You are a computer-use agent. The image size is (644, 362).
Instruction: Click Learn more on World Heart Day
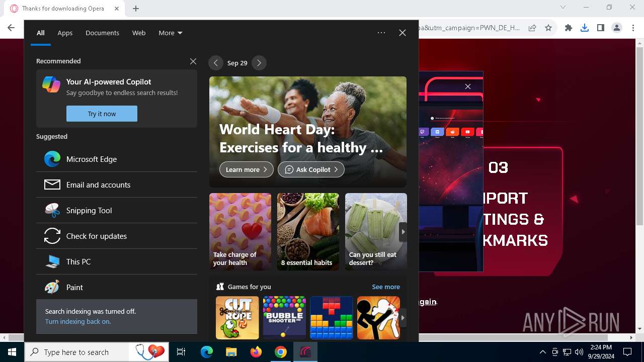(x=247, y=169)
